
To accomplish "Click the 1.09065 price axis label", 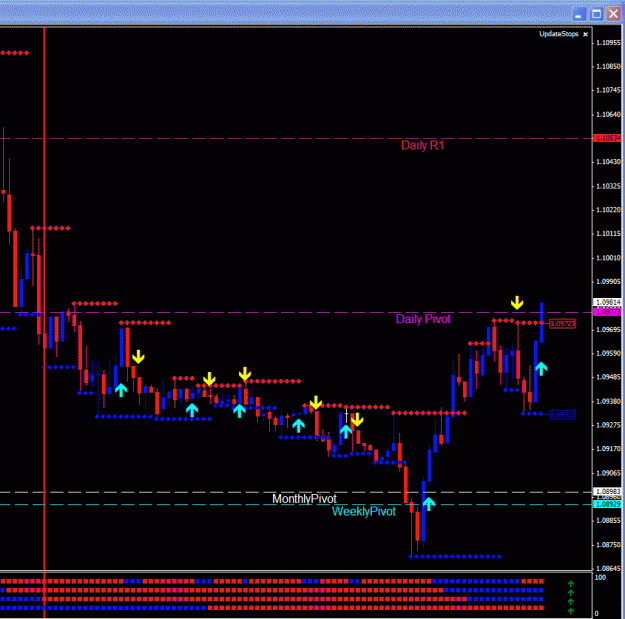I will click(608, 473).
